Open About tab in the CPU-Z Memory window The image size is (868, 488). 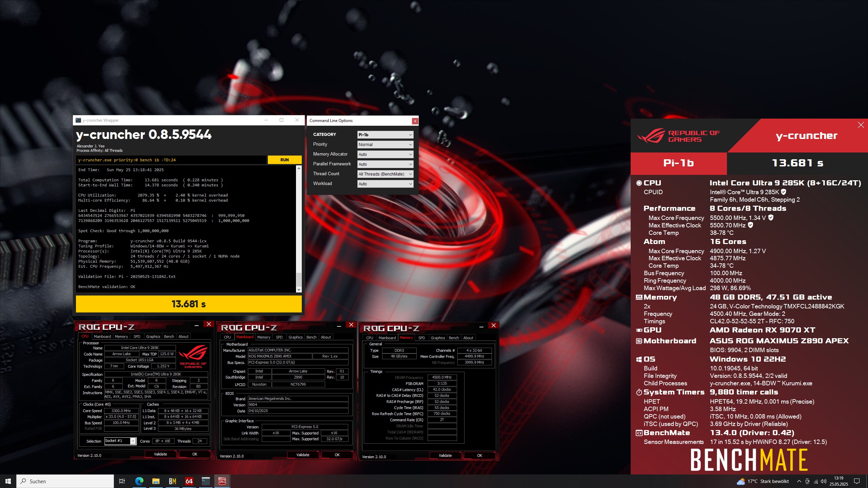click(x=468, y=338)
